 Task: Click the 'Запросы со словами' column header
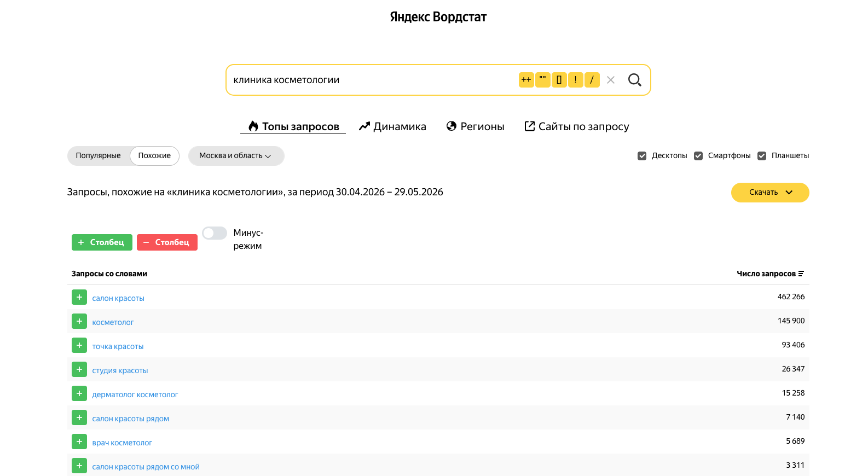pyautogui.click(x=109, y=274)
